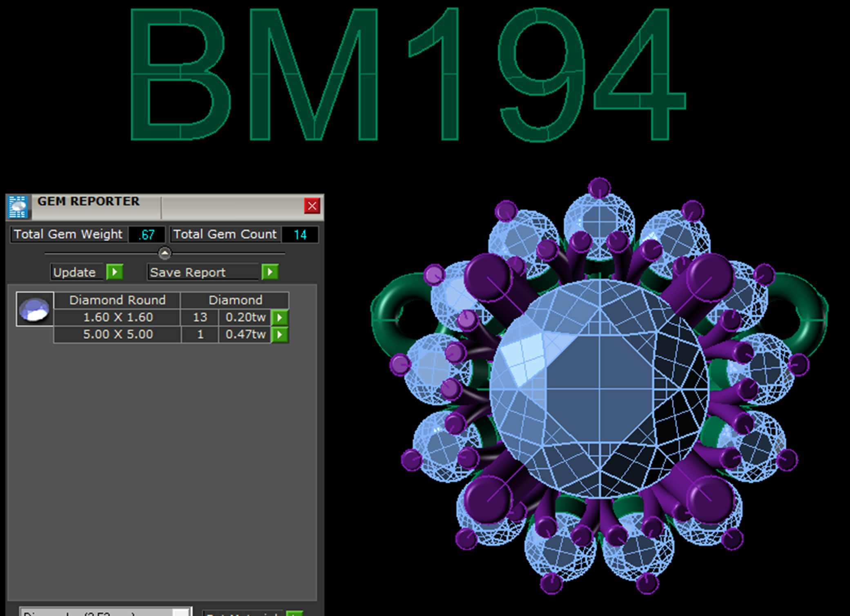Screen dimensions: 850x616
Task: Collapse panel using the round arrow handle
Action: pos(165,253)
